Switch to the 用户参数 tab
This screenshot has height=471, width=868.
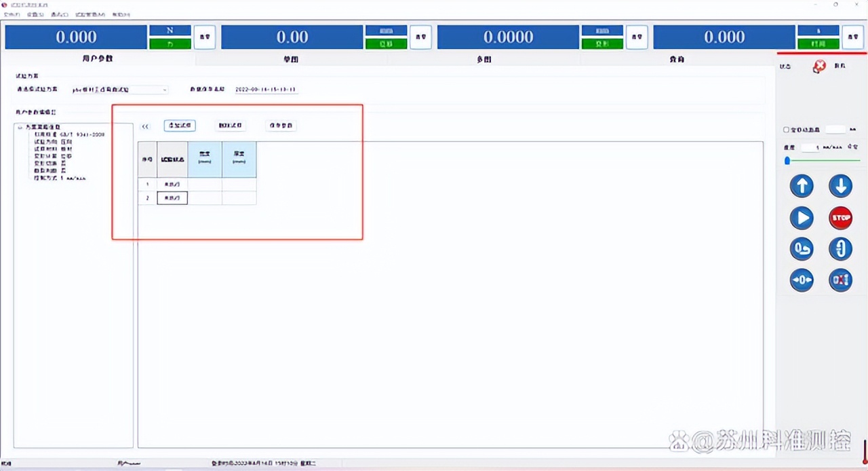98,59
